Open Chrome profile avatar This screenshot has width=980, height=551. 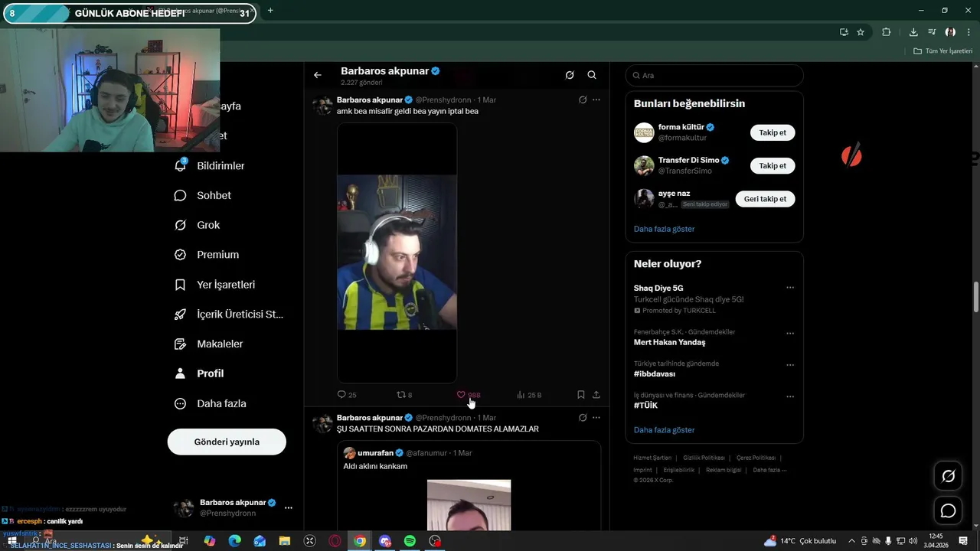point(950,32)
